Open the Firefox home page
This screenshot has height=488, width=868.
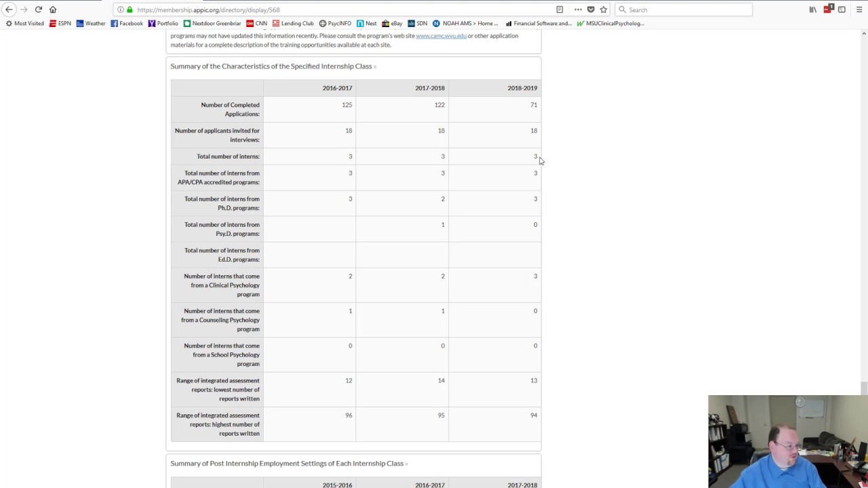(x=53, y=9)
